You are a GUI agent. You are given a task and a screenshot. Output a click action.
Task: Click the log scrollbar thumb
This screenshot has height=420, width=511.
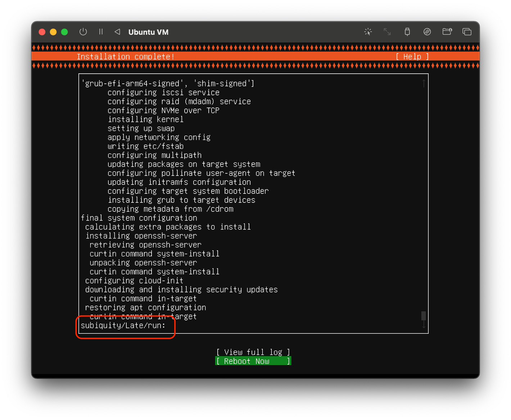point(424,316)
